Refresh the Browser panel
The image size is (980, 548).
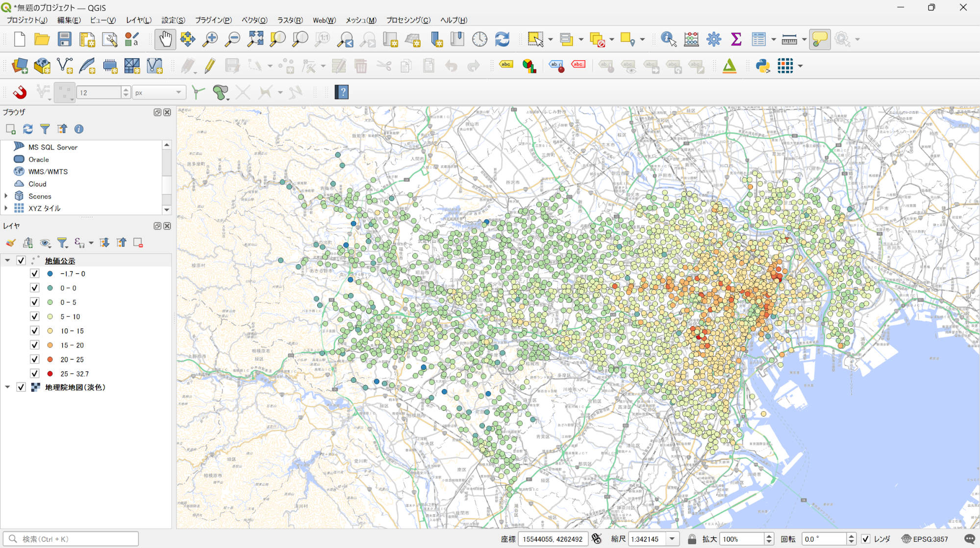(x=28, y=129)
